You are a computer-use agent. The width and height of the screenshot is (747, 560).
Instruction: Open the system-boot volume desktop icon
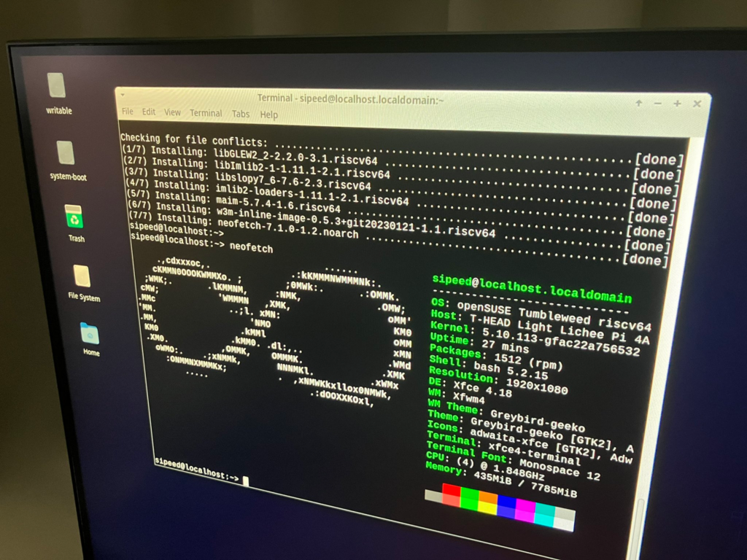click(x=67, y=160)
